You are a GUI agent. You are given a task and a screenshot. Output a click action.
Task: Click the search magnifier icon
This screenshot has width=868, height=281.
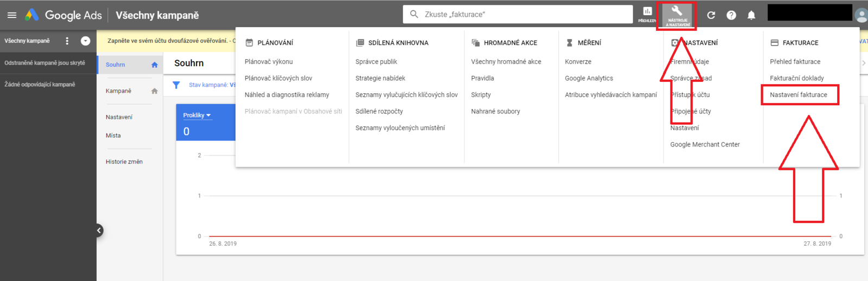coord(414,14)
